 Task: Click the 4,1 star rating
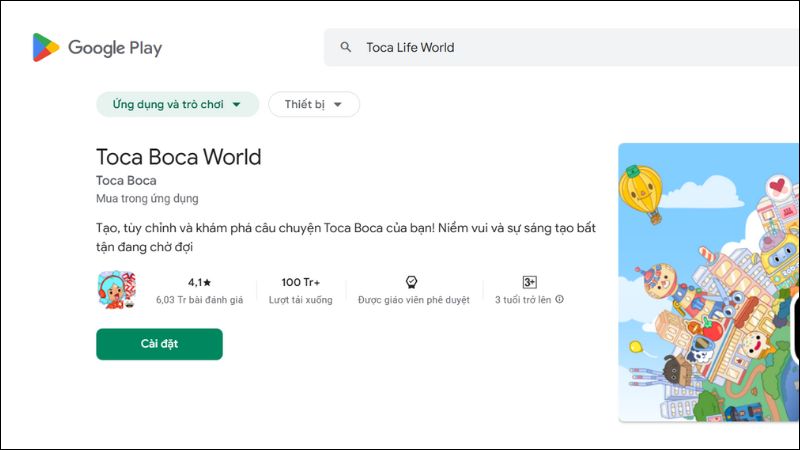(x=199, y=282)
